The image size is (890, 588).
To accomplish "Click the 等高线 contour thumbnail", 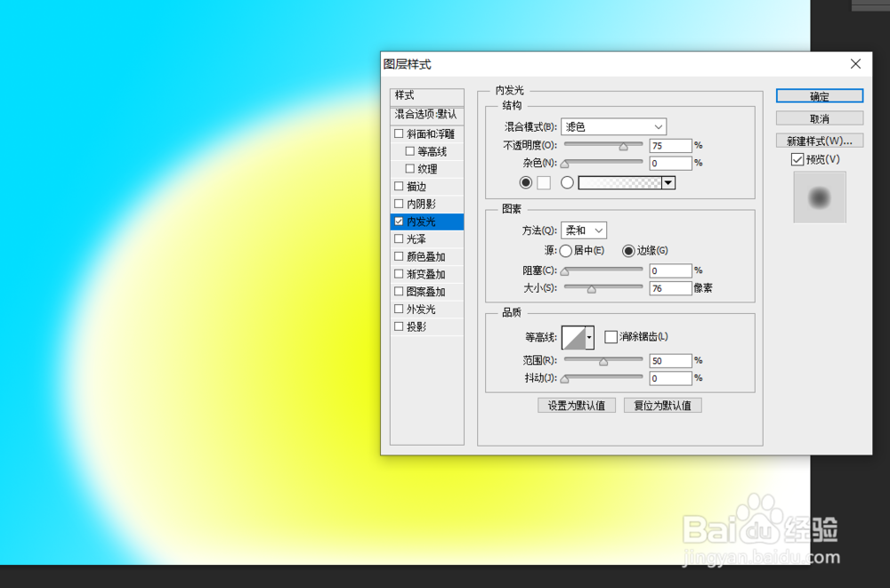I will pos(573,337).
